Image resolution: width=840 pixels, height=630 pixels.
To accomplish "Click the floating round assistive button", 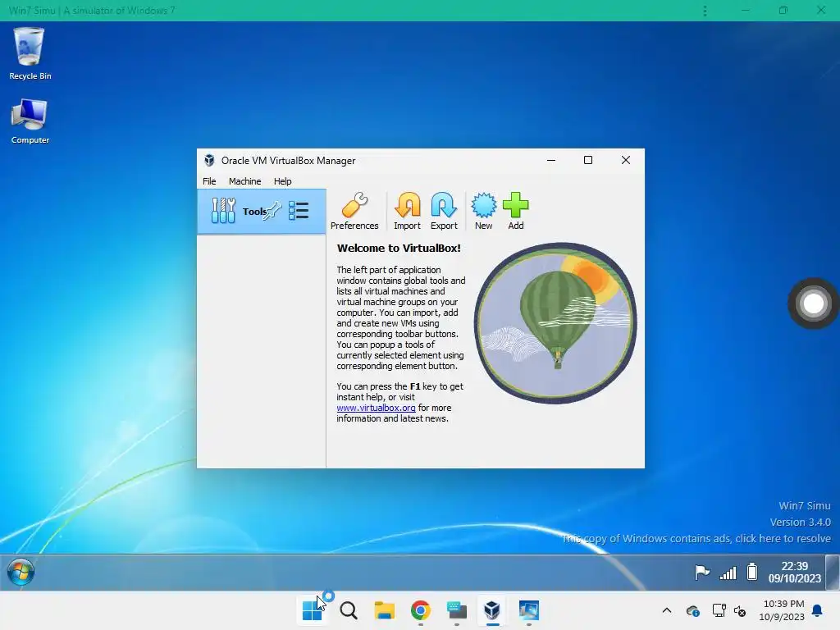I will coord(813,304).
